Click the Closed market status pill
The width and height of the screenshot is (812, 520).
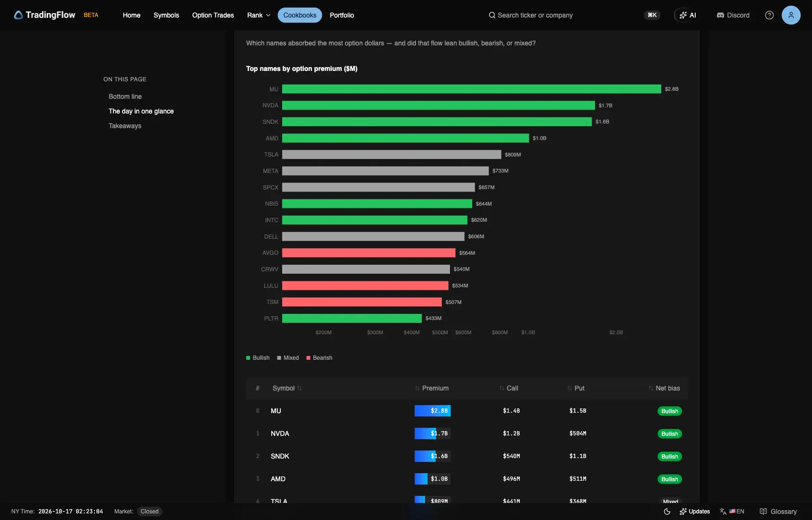pos(149,511)
